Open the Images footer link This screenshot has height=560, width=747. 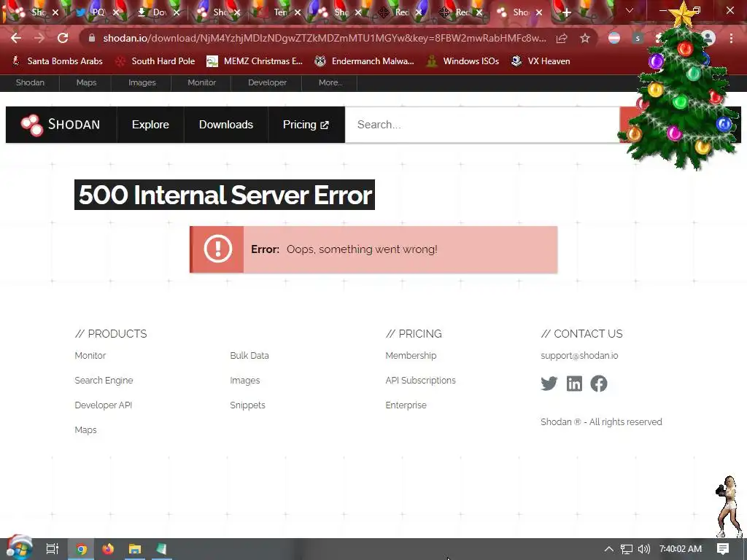click(x=245, y=381)
